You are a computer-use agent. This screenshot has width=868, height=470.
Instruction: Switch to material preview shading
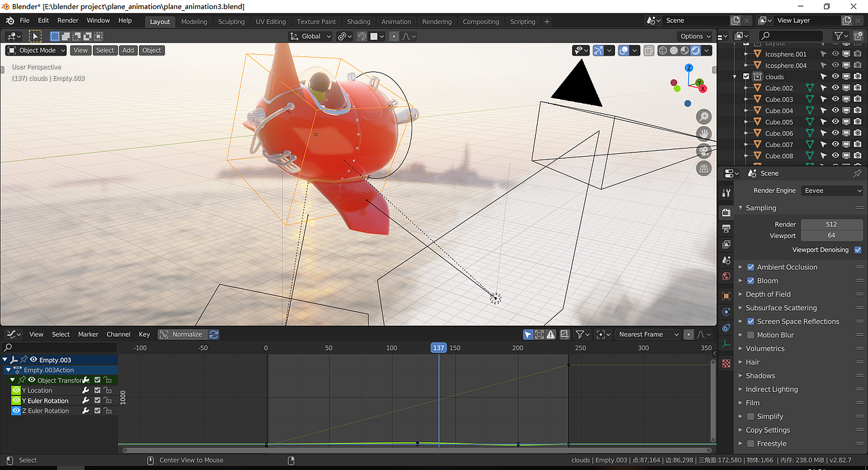[x=684, y=50]
